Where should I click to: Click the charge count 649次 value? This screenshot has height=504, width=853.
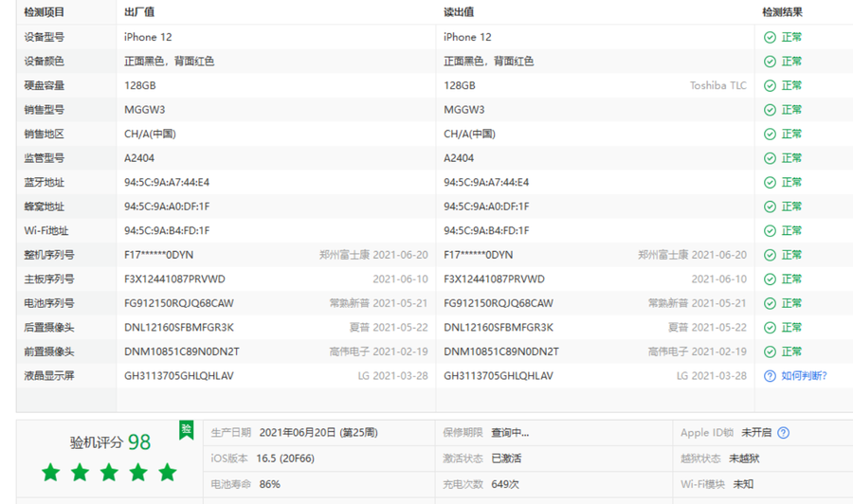(x=505, y=484)
